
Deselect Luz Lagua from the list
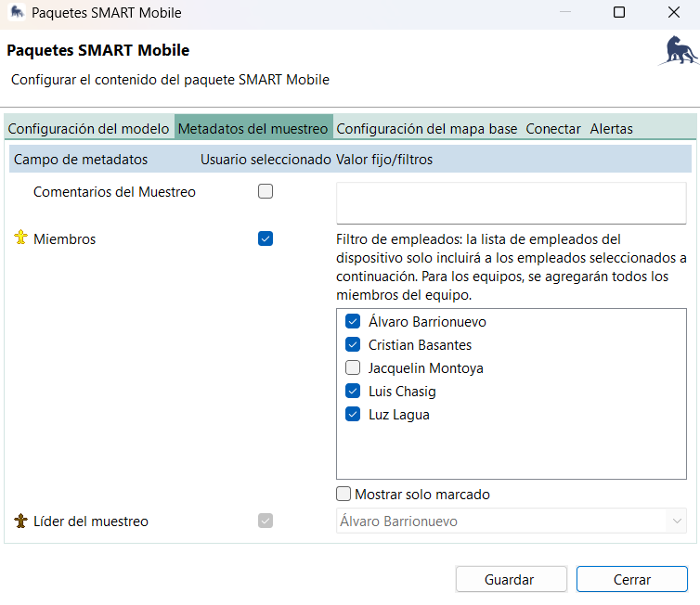pyautogui.click(x=353, y=415)
